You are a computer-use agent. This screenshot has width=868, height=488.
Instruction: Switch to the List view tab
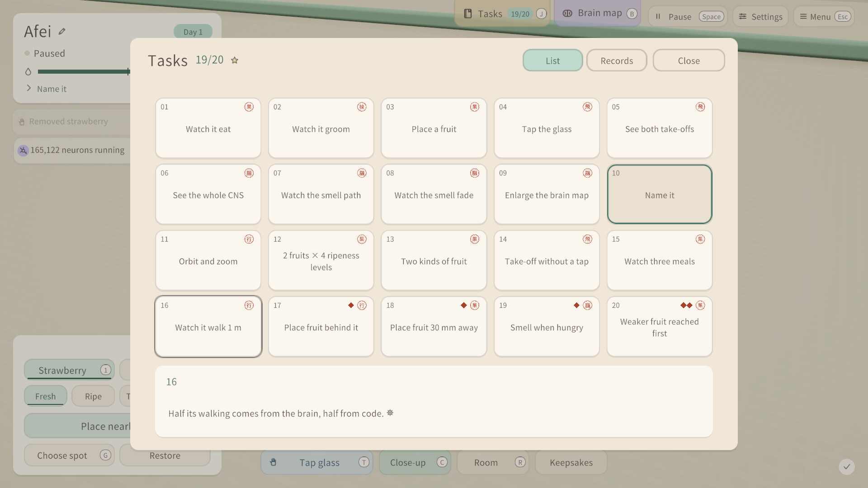pyautogui.click(x=552, y=61)
